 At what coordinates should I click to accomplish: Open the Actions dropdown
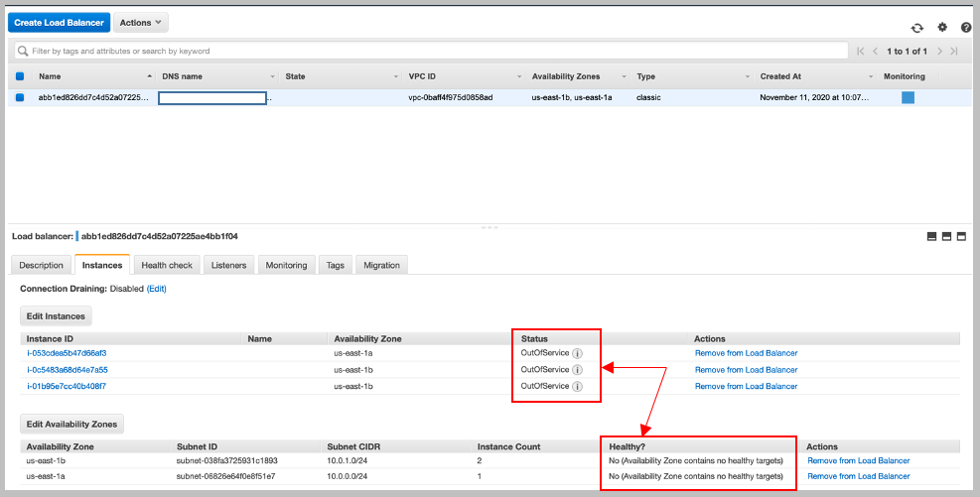pyautogui.click(x=141, y=23)
